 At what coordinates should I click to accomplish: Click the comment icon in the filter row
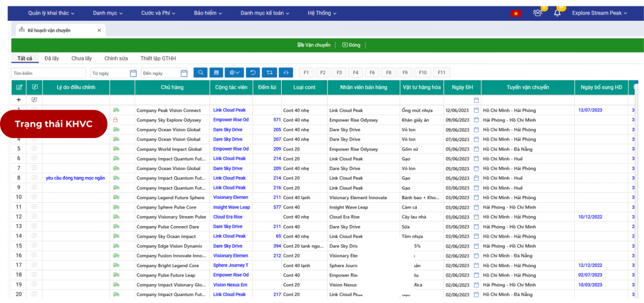[x=35, y=100]
